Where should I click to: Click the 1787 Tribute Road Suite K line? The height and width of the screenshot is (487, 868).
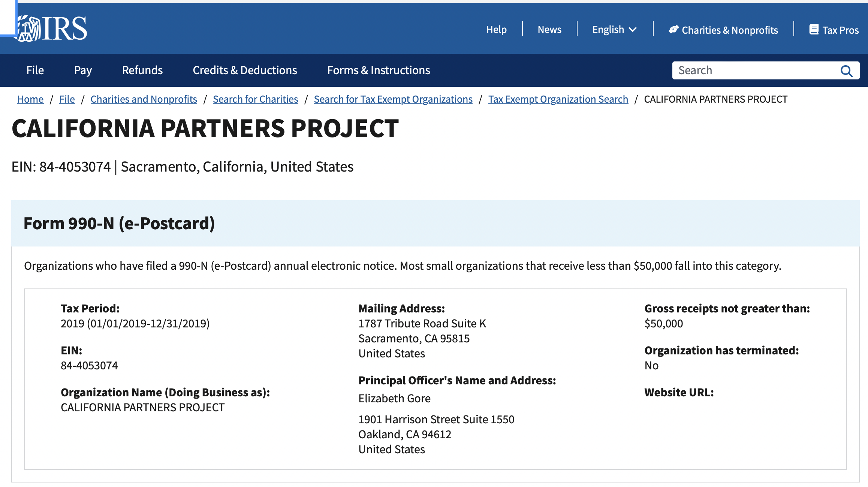coord(422,323)
